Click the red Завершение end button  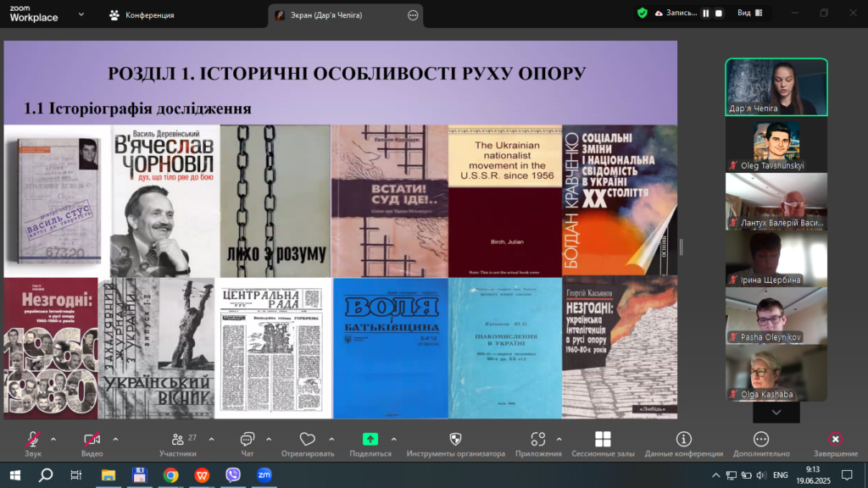click(835, 444)
